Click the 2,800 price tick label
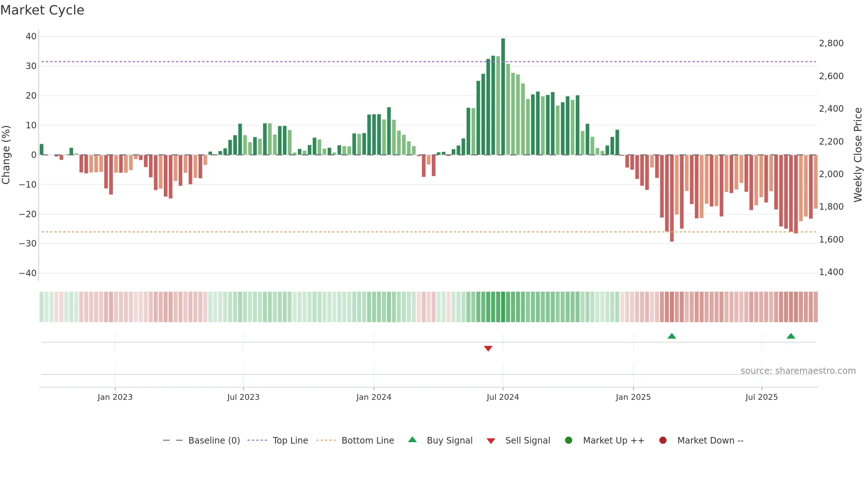Viewport: 868px width, 488px height. (x=831, y=43)
